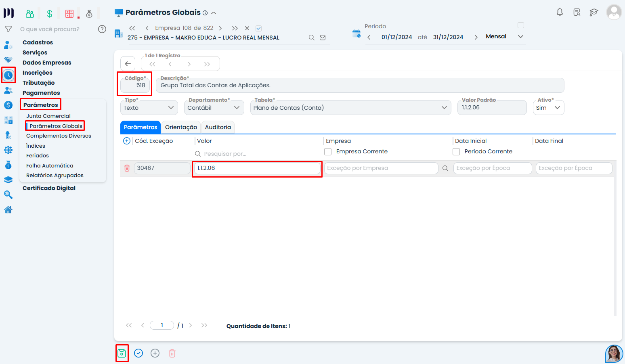
Task: Click the search magnifier beside company name
Action: click(311, 38)
